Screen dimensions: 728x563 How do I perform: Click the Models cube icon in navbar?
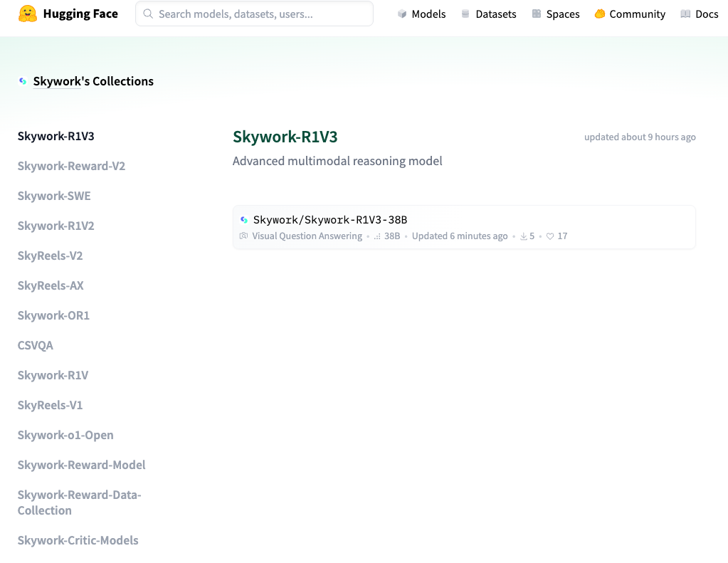[402, 14]
